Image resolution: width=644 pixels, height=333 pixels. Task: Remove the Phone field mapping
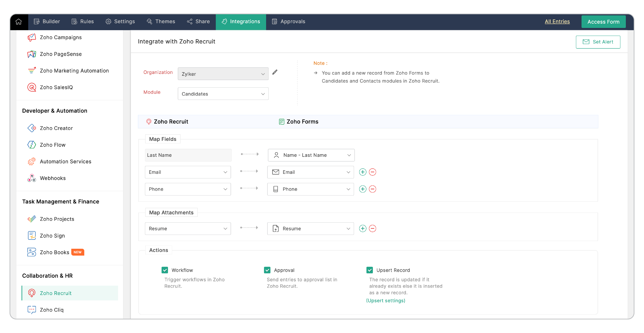(372, 189)
